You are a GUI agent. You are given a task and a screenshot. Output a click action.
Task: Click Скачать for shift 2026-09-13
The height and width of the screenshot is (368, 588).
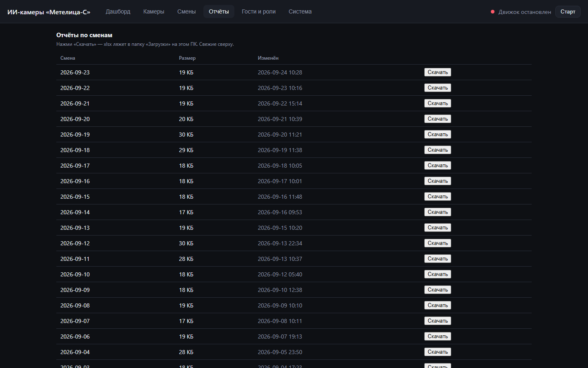click(438, 228)
